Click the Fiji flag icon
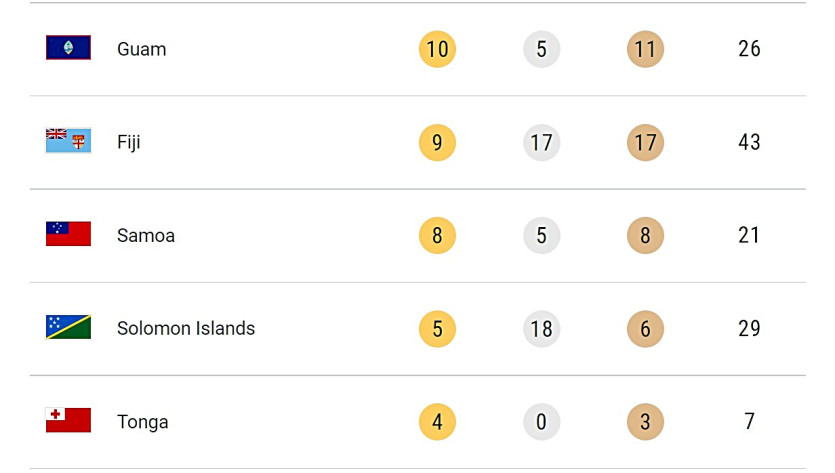 (68, 141)
